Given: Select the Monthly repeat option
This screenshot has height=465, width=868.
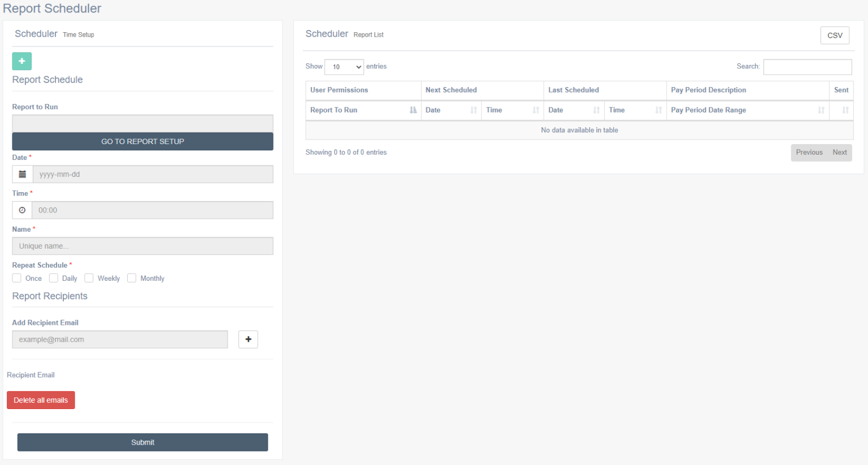Looking at the screenshot, I should tap(131, 277).
